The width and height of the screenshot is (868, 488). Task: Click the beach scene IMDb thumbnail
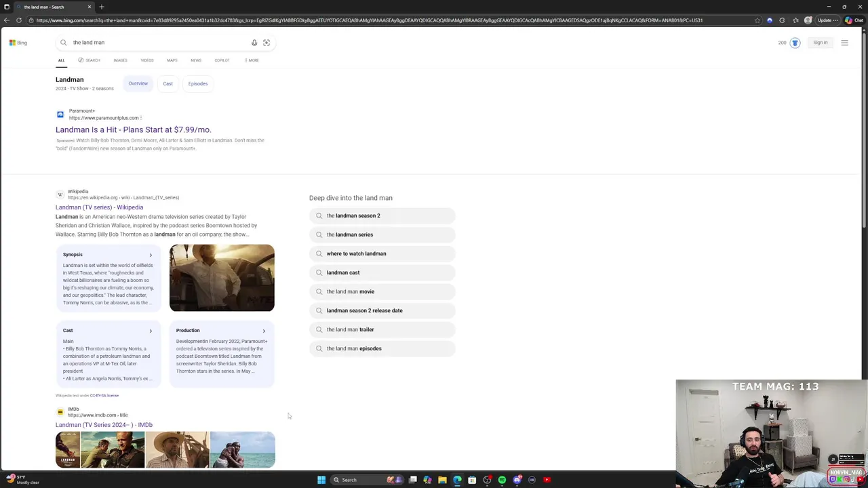242,449
